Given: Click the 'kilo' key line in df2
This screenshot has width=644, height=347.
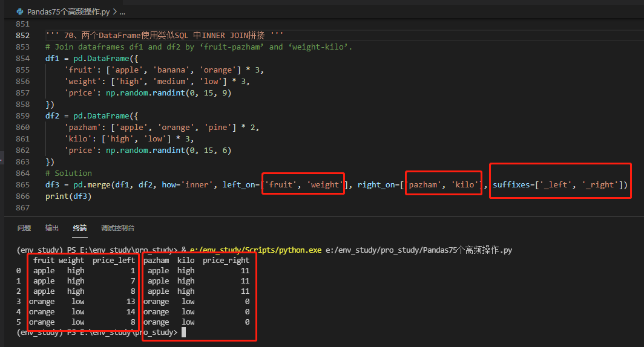Looking at the screenshot, I should [x=129, y=138].
